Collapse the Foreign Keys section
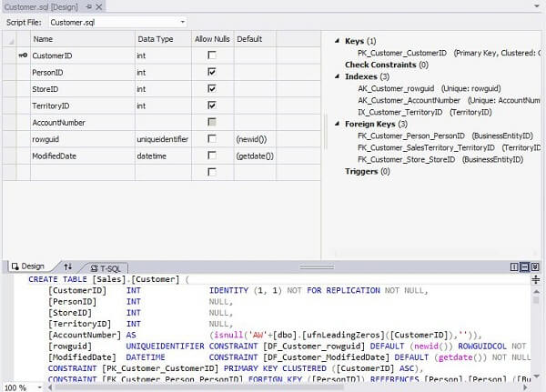 click(337, 124)
